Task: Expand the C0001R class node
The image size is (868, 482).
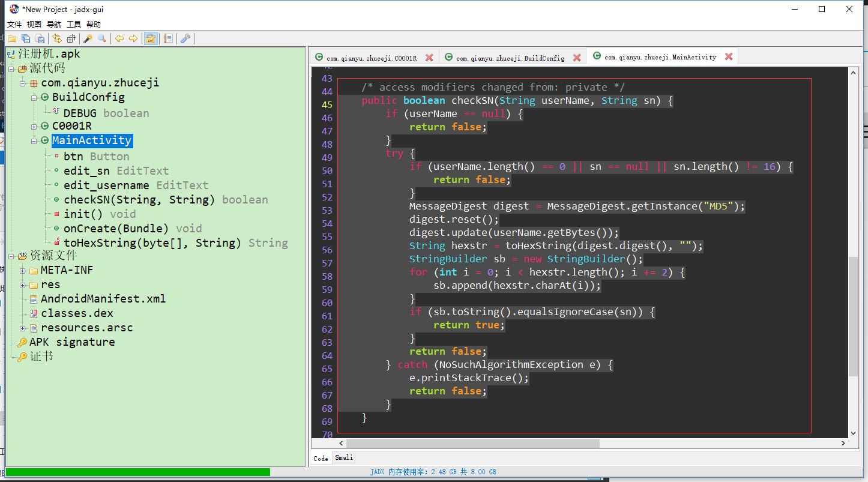Action: (x=34, y=126)
